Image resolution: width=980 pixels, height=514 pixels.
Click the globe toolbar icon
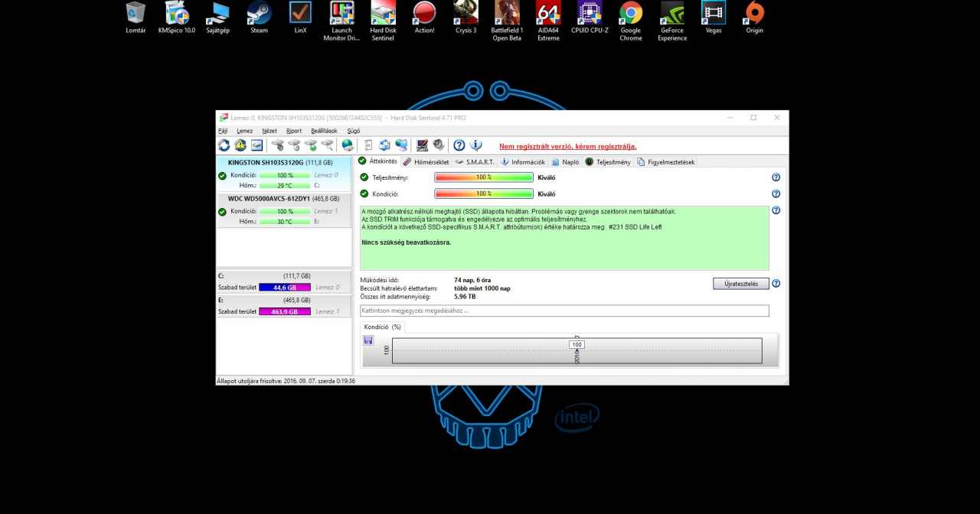click(x=348, y=145)
